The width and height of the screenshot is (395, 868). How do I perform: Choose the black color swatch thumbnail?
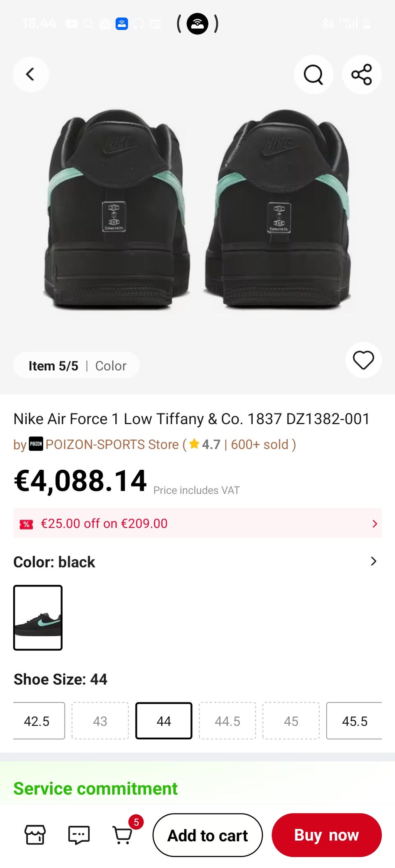(38, 617)
